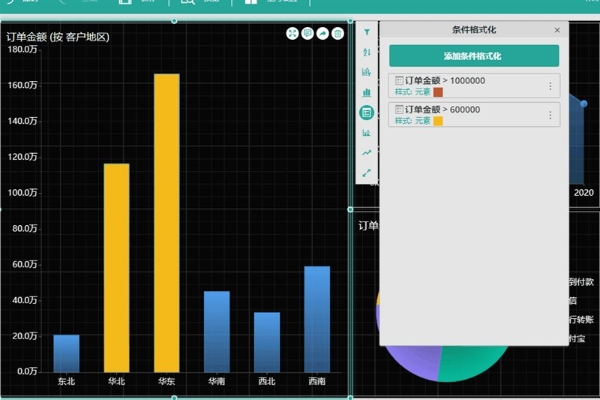Click the rule icon beside 订单金额 > 1000000
The height and width of the screenshot is (400, 600).
click(x=399, y=80)
